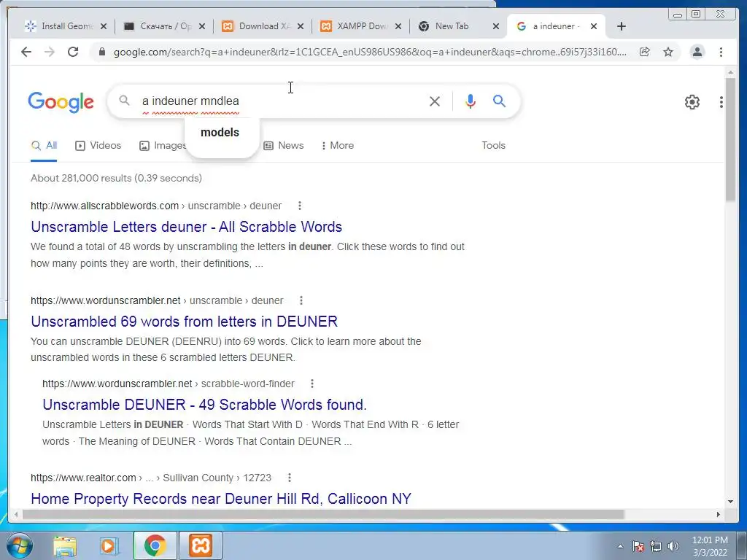Close the New Tab tab
747x560 pixels.
coord(496,26)
